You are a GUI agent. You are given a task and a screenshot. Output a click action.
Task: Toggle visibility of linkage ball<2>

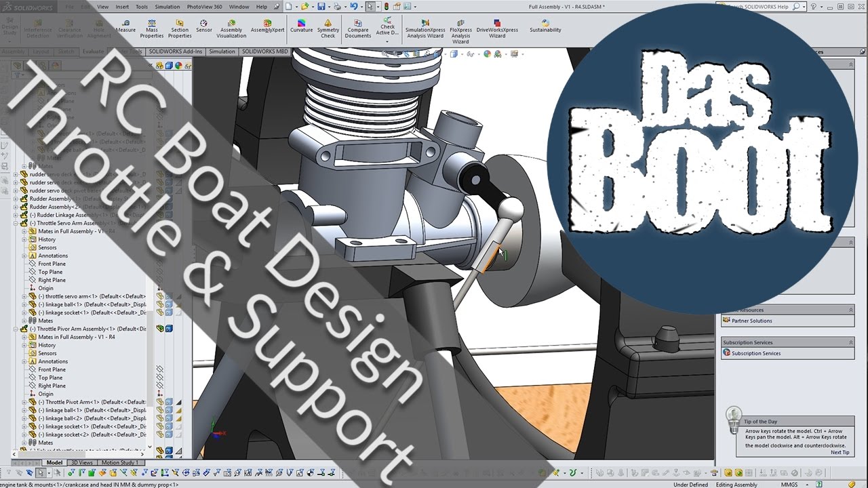tap(160, 418)
